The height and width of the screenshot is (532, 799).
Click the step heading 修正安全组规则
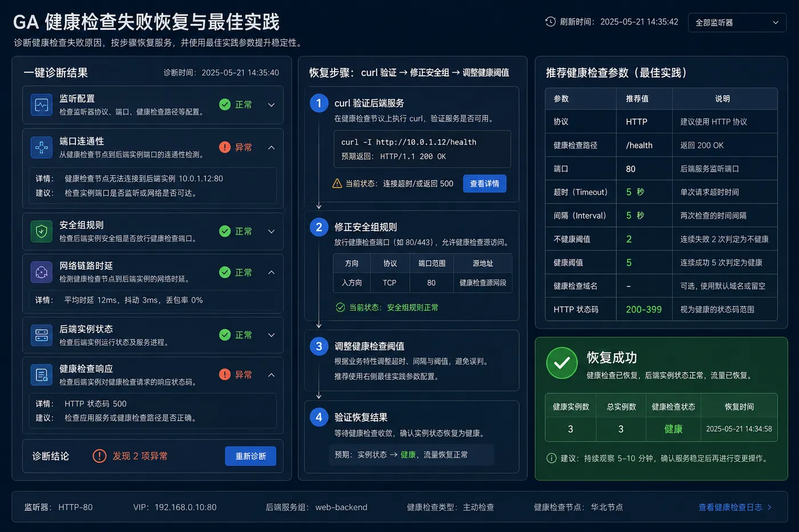tap(365, 227)
